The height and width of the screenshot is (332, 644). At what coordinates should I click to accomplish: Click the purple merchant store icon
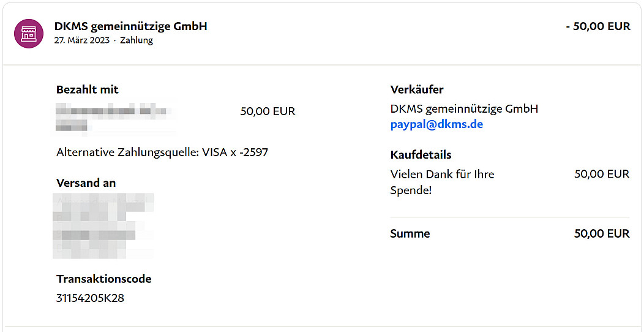[x=29, y=33]
